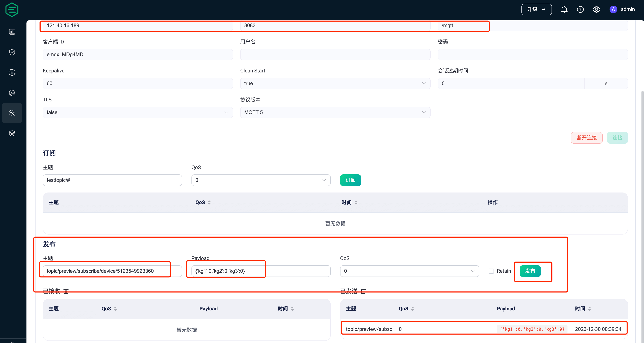This screenshot has width=644, height=343.
Task: Expand the Clean Start dropdown
Action: tap(335, 83)
